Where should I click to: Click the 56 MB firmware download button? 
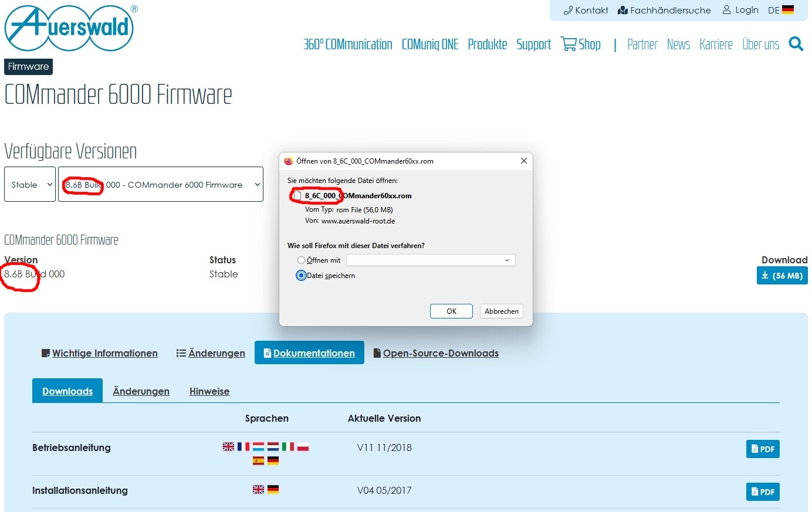point(781,276)
